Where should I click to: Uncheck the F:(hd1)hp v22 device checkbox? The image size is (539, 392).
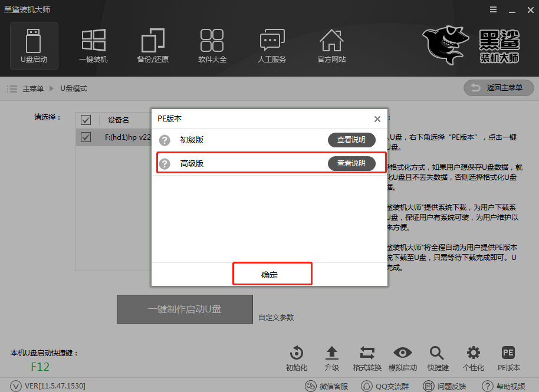pos(86,137)
